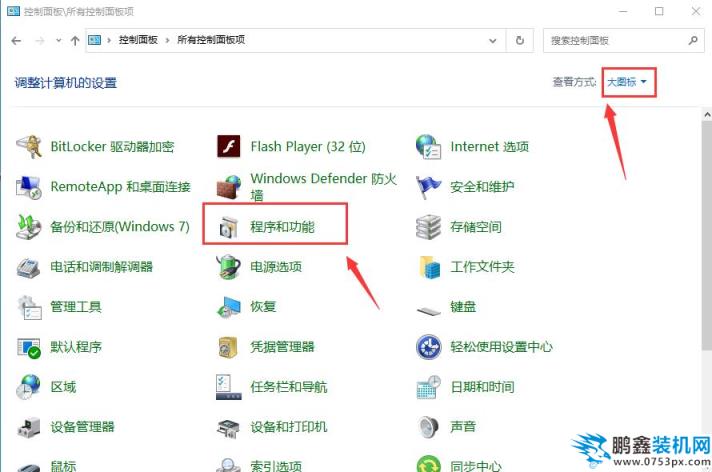Open the 设备和打印机 printer icon
The width and height of the screenshot is (712, 472).
(228, 428)
